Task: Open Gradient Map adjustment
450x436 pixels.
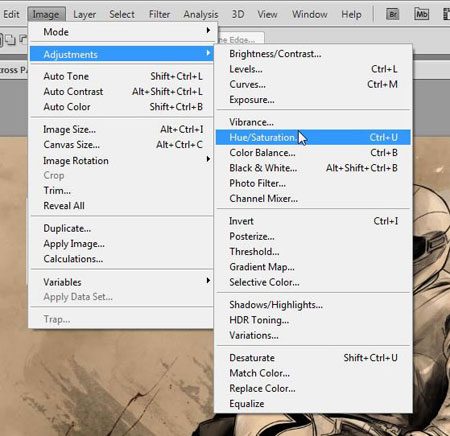Action: point(313,267)
